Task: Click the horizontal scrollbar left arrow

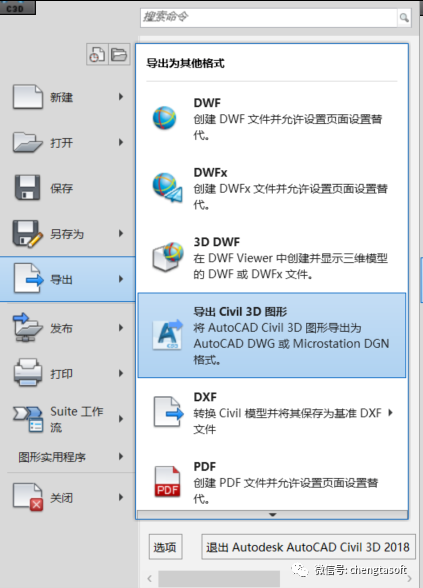Action: 149,579
